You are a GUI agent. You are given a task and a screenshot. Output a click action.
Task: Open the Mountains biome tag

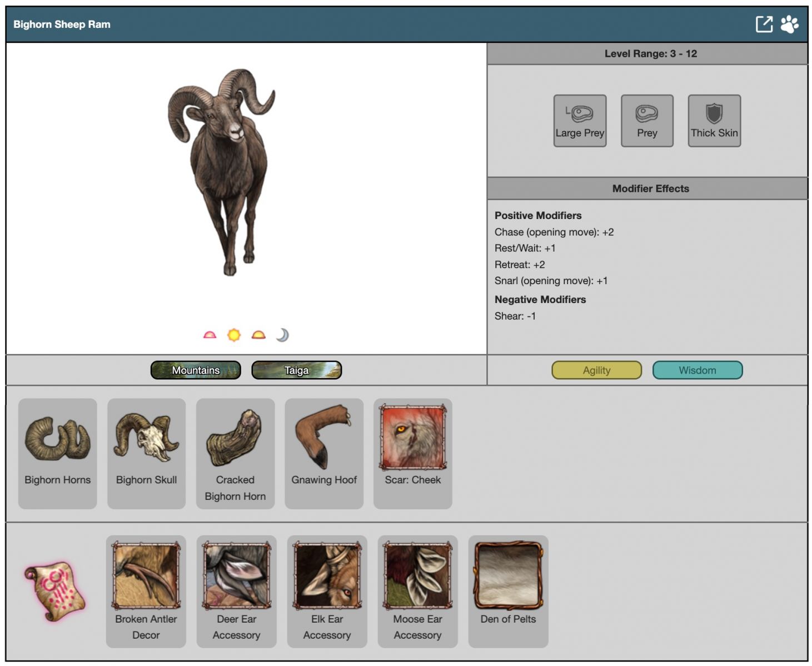(196, 370)
